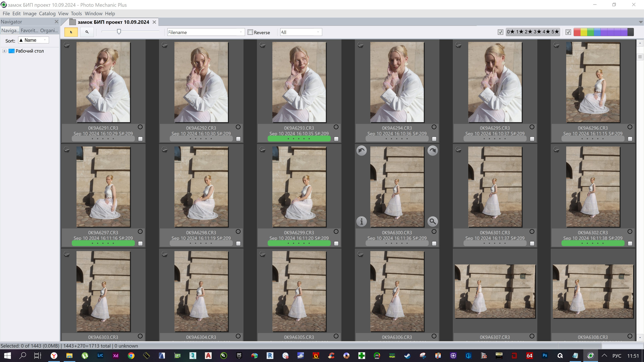Viewport: 644px width, 362px height.
Task: Open the Filename sort dropdown
Action: click(x=206, y=32)
